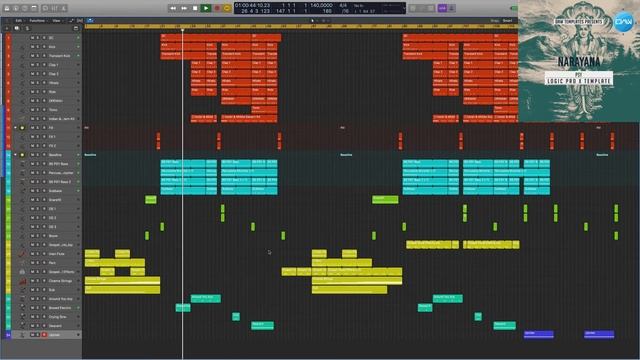This screenshot has width=640, height=360.
Task: Click the playhead marker on the ruler
Action: coord(182,30)
